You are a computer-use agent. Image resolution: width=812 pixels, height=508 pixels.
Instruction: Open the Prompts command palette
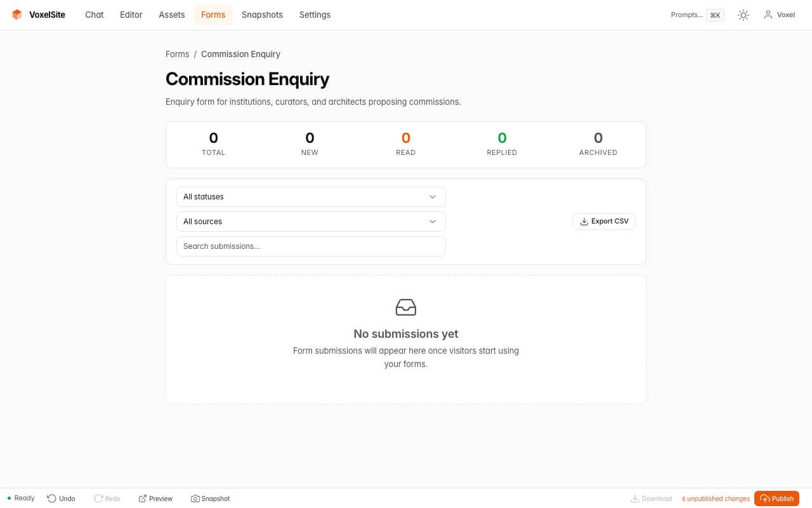(x=696, y=15)
